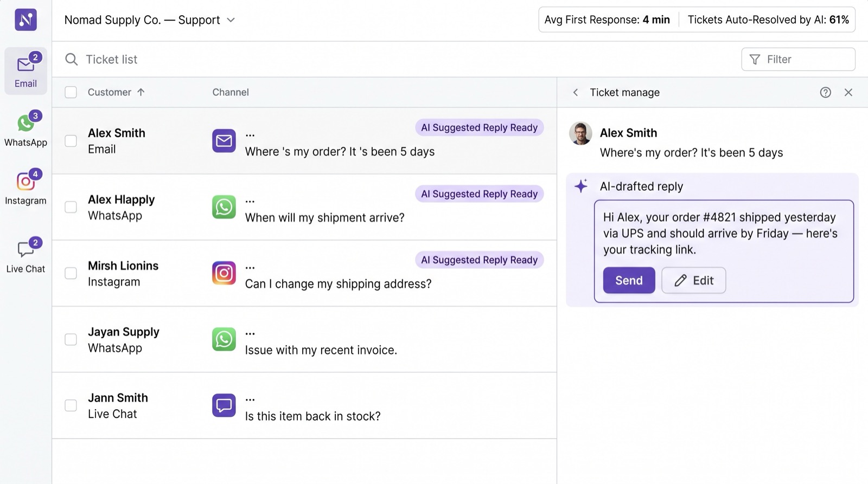Go back from the Ticket manage panel
Screen dimensions: 868x484
(576, 93)
